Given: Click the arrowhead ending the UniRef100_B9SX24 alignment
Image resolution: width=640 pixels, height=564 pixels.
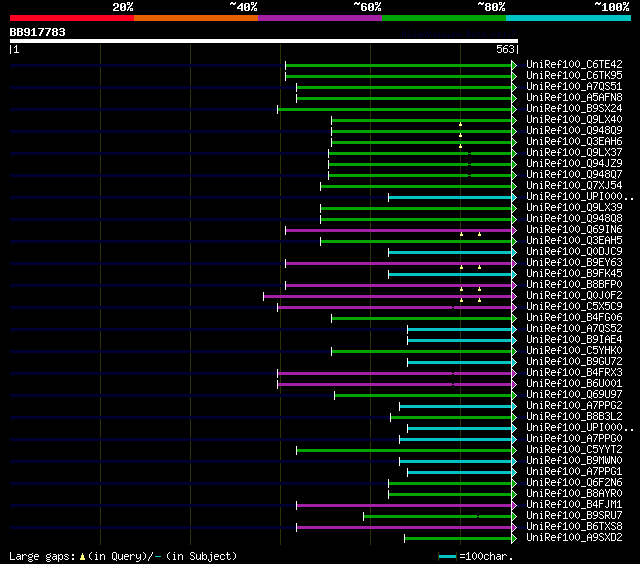Looking at the screenshot, I should [514, 109].
